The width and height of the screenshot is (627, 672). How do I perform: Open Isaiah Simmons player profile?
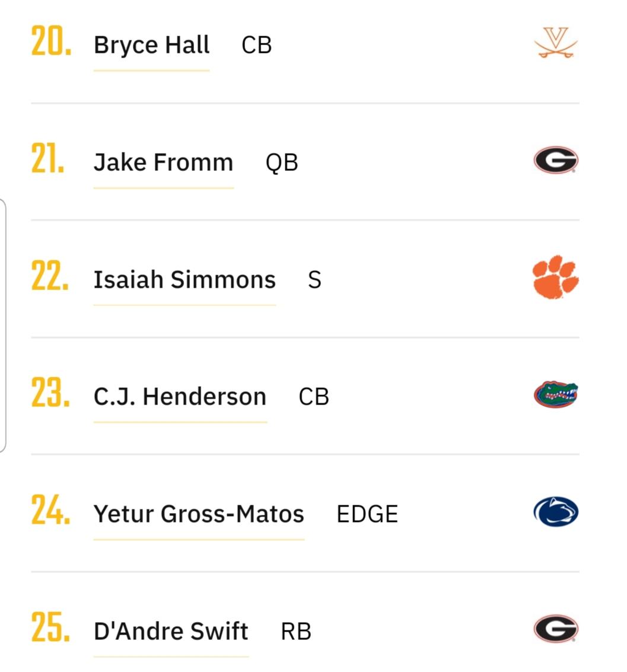coord(184,280)
